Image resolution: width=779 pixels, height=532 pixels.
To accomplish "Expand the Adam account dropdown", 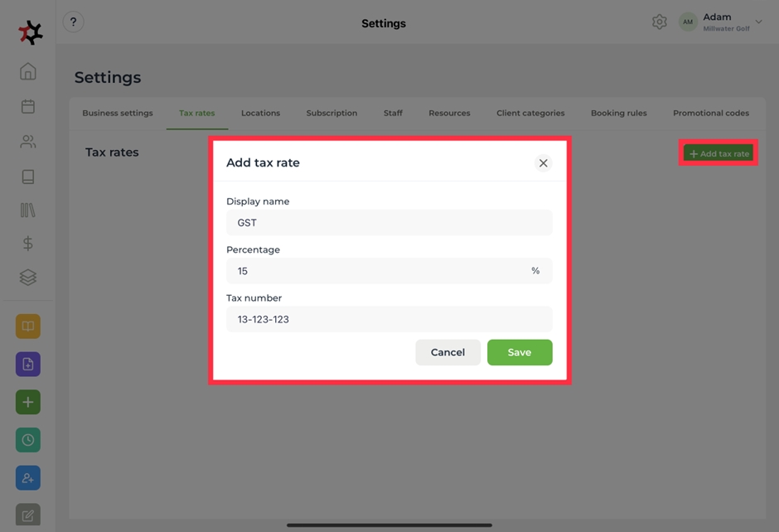I will (x=758, y=22).
